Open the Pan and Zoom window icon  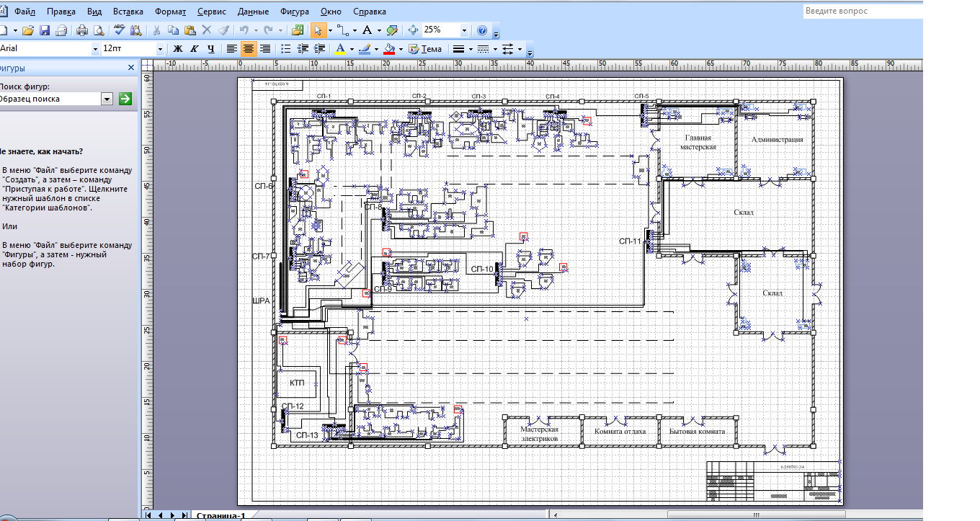(x=413, y=30)
